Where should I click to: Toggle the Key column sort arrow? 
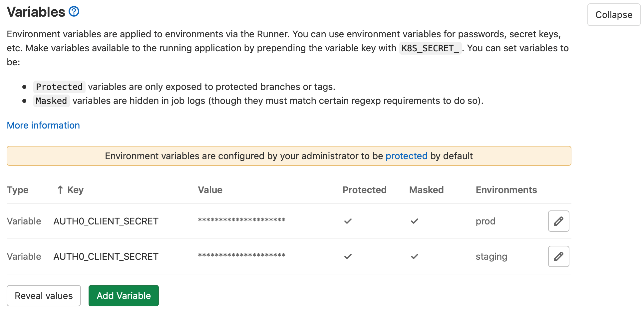click(60, 190)
